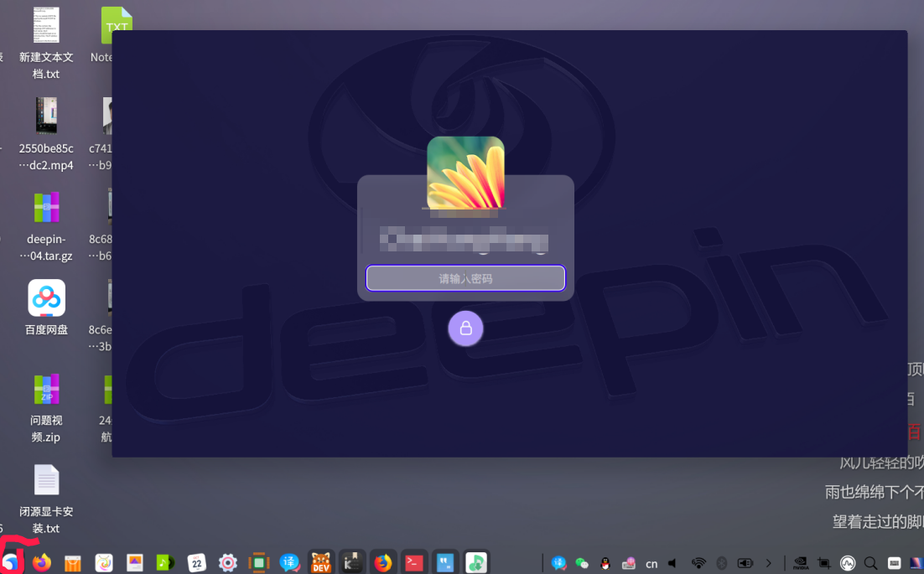Open the red terminal dock icon
The width and height of the screenshot is (924, 574).
click(413, 563)
